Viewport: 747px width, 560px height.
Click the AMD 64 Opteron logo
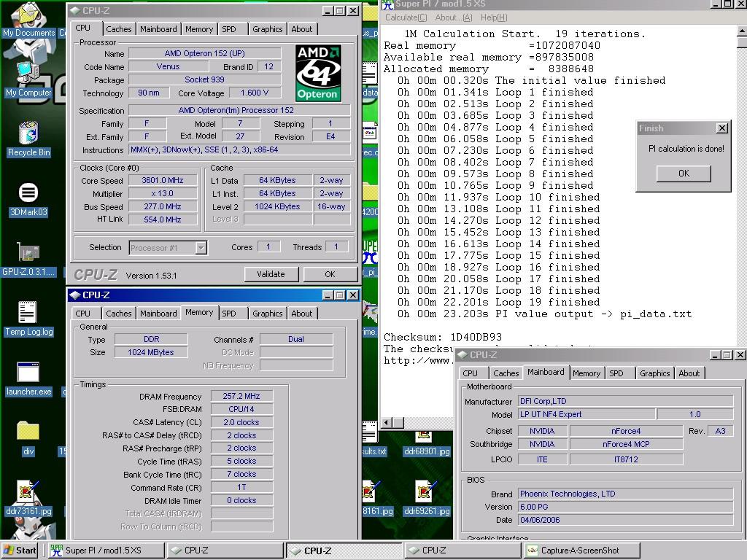(x=318, y=73)
